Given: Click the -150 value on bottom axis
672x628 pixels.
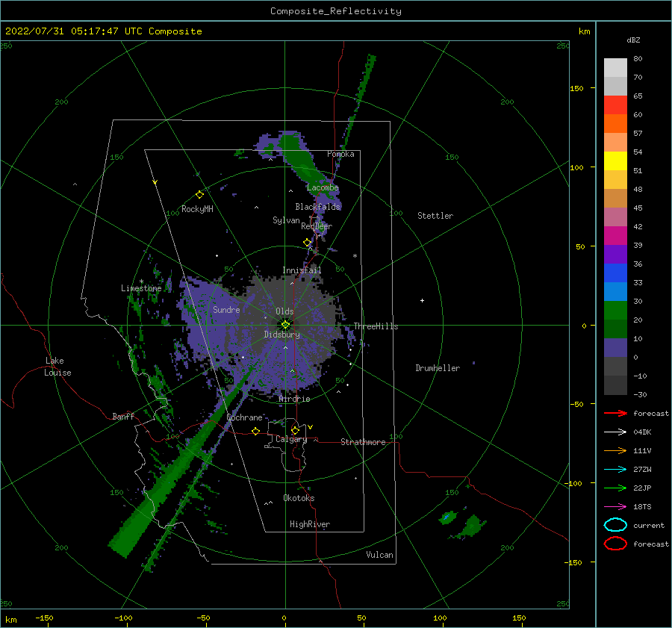Looking at the screenshot, I should point(44,618).
